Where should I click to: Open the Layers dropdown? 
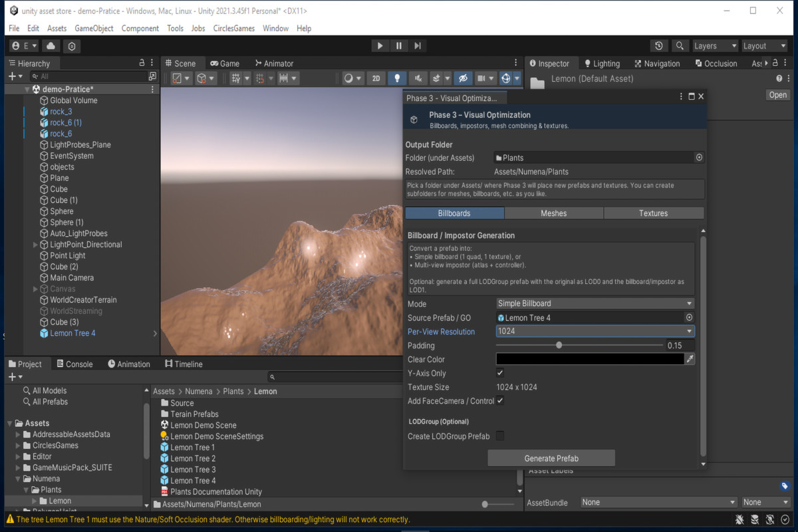point(715,46)
